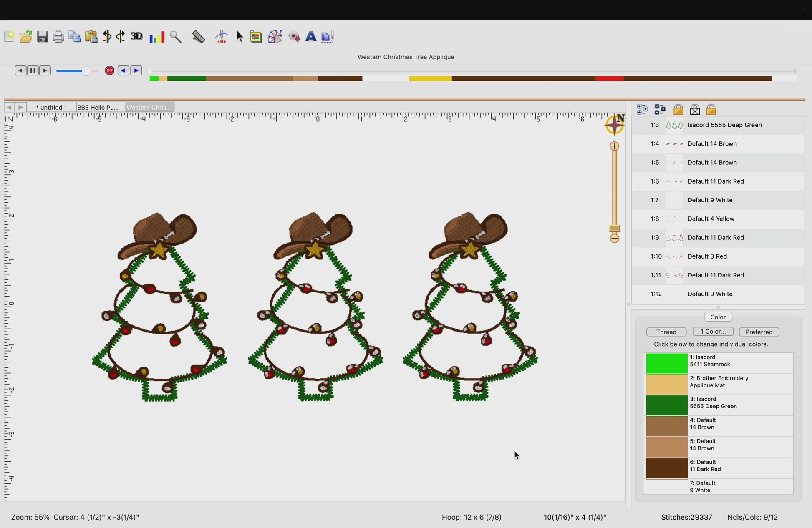
Task: Open the previous design arrow near tabs
Action: tap(9, 107)
